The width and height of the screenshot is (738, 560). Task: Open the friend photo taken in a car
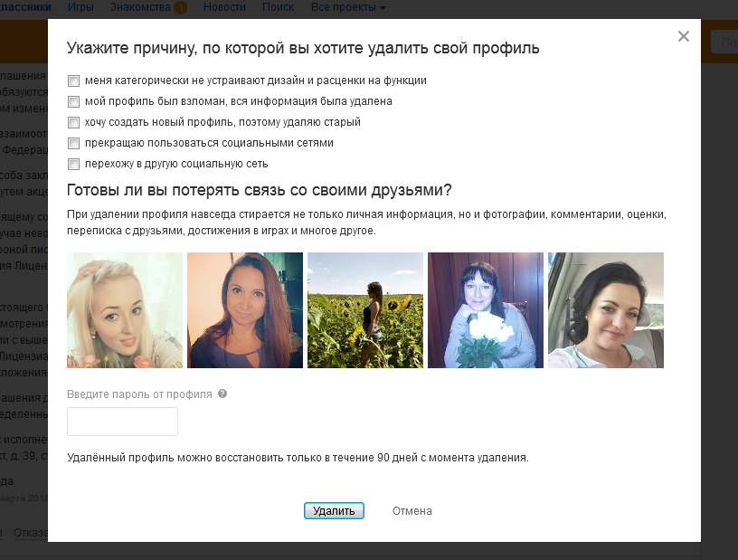point(606,310)
